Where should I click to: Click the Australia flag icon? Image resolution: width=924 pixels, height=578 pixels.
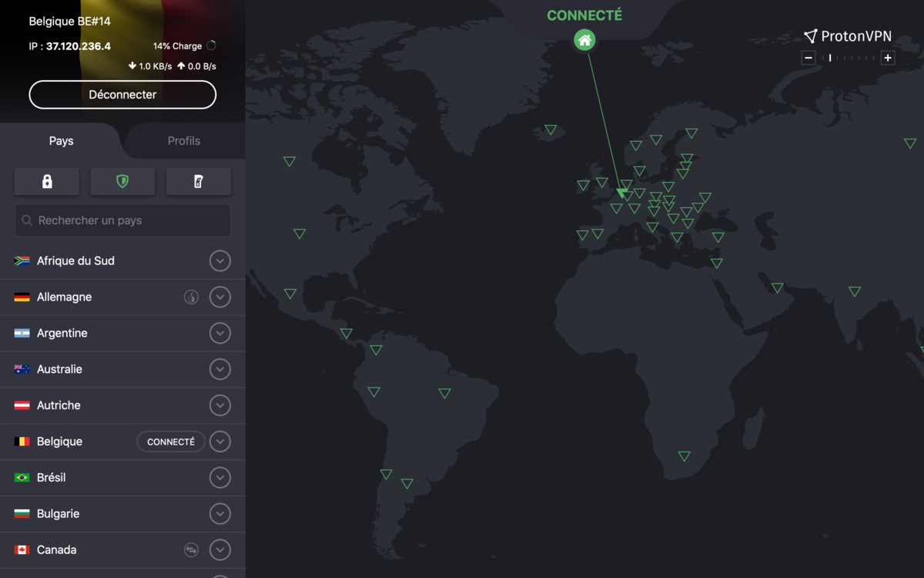[x=22, y=369]
